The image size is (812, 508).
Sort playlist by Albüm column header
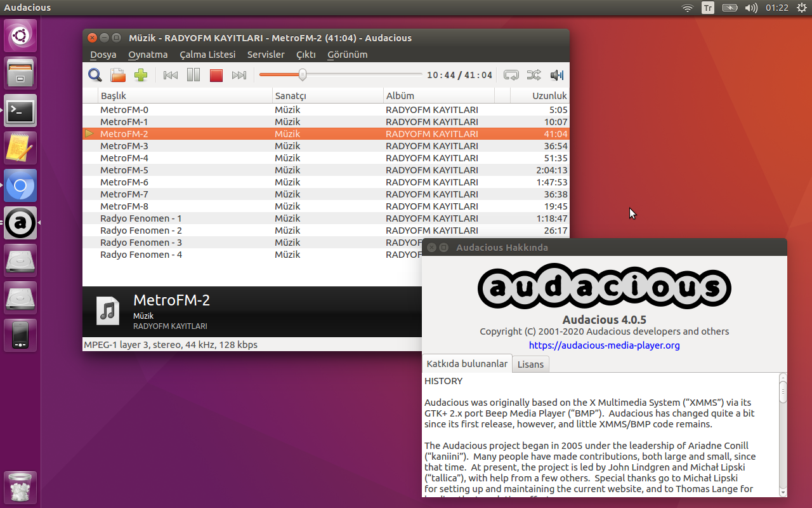click(439, 96)
